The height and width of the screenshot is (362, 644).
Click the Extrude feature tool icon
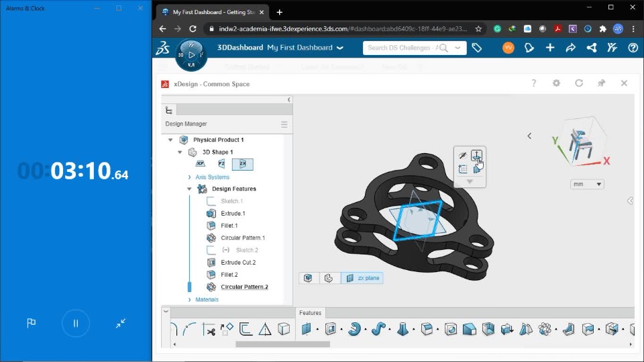click(331, 328)
